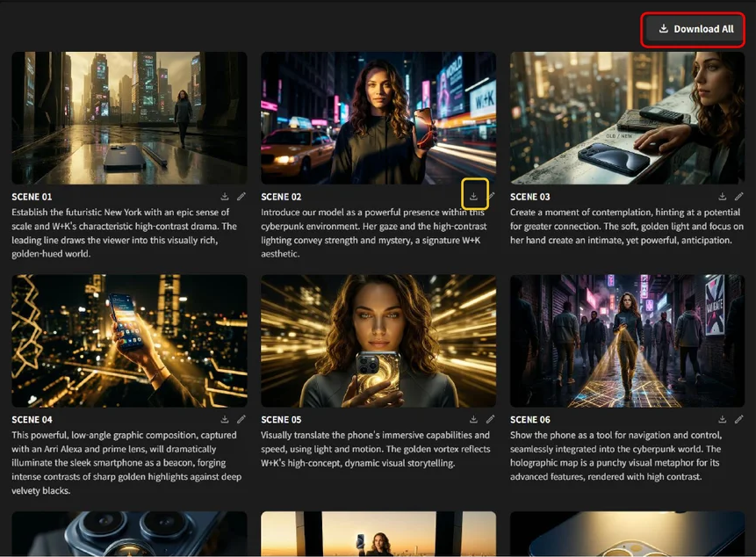Edit Scene 03 with pencil icon
The image size is (756, 557).
(x=739, y=196)
